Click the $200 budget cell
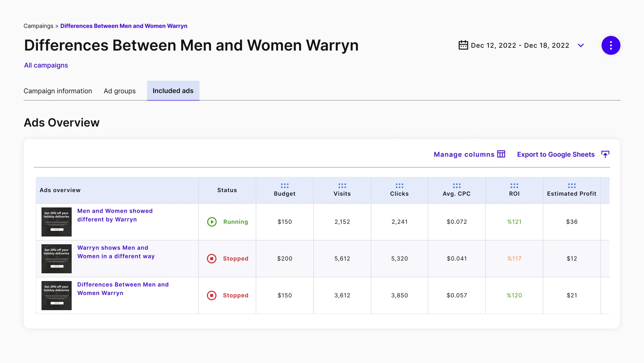The height and width of the screenshot is (363, 644). [x=285, y=259]
